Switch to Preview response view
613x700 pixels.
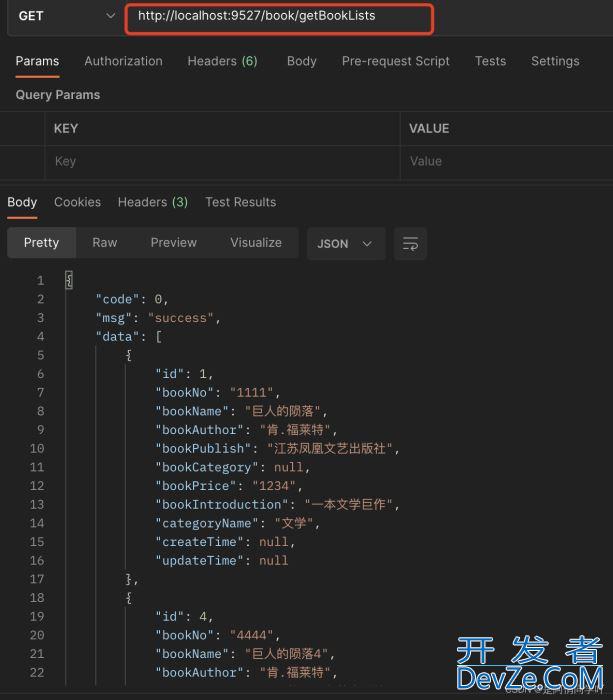174,243
